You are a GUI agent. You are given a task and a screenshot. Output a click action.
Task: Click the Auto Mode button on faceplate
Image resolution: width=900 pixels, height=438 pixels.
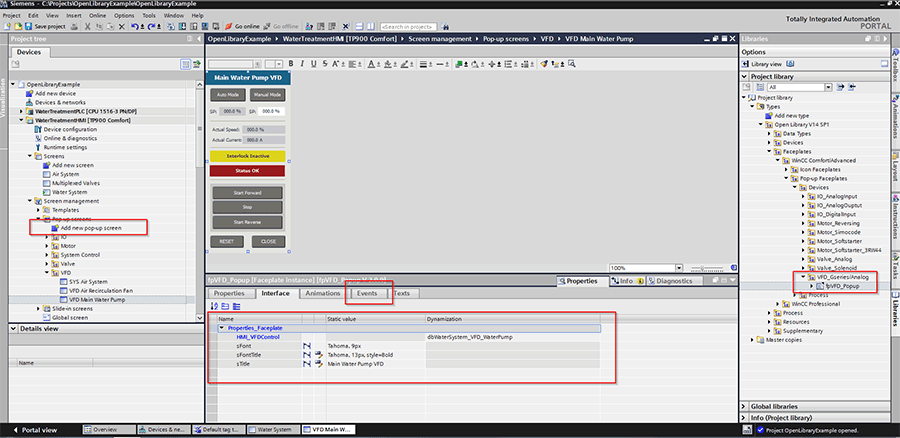[x=228, y=94]
